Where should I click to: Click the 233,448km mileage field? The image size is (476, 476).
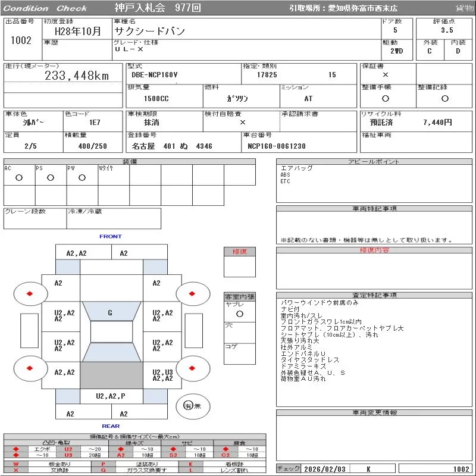[77, 76]
